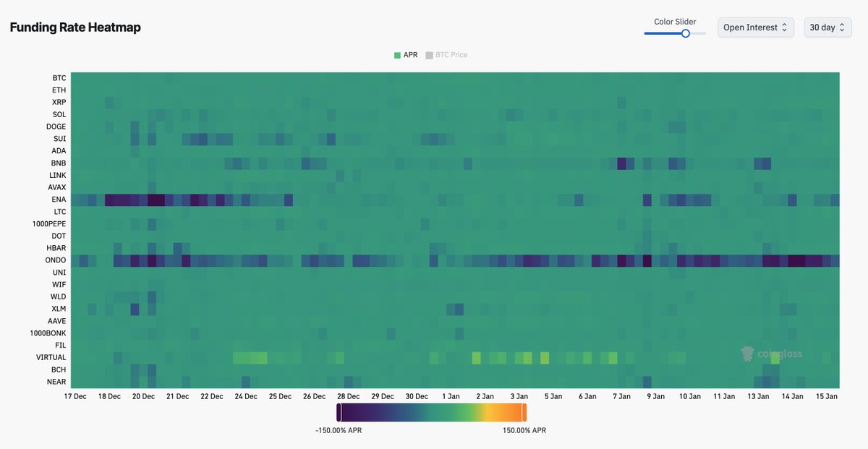The height and width of the screenshot is (449, 868).
Task: Expand the 30 day period dropdown
Action: 828,27
